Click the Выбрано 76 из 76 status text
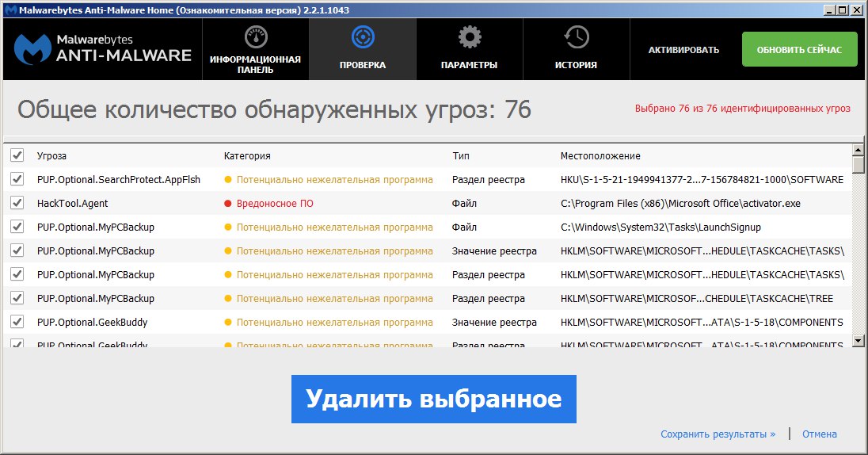Viewport: 868px width, 455px height. (x=742, y=108)
